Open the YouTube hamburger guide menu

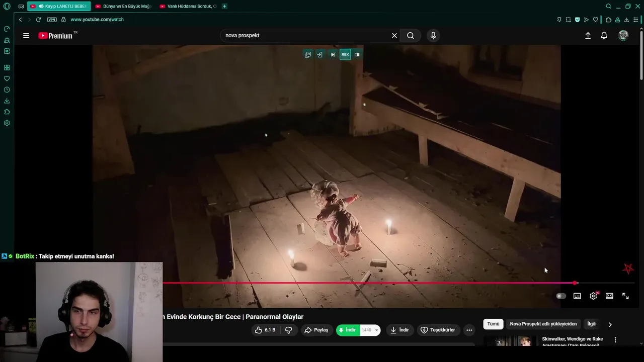(x=26, y=36)
